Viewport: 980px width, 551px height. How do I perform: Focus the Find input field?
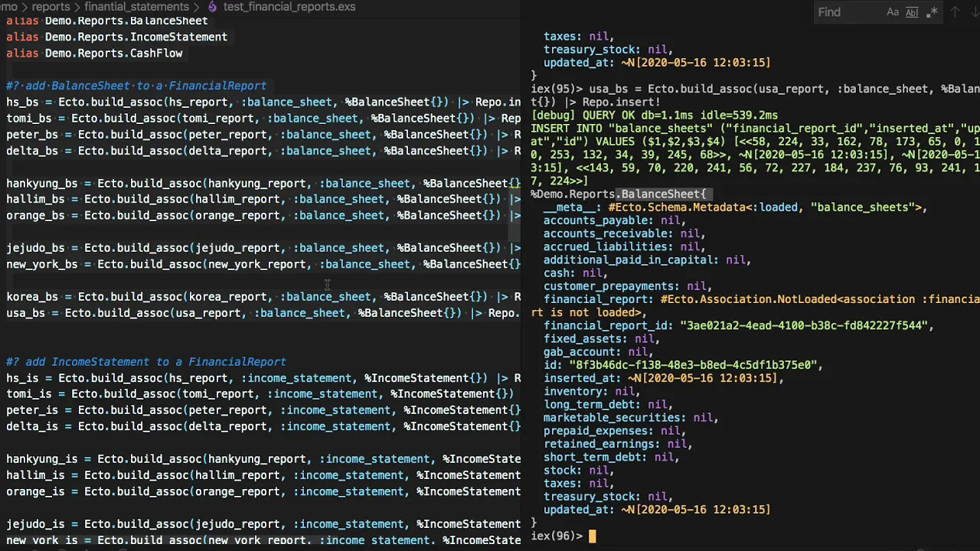click(848, 12)
